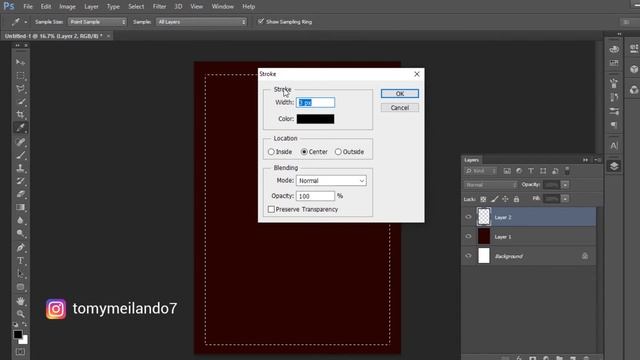Select the Magic Wand tool
Screen dimensions: 640x360
[x=20, y=102]
